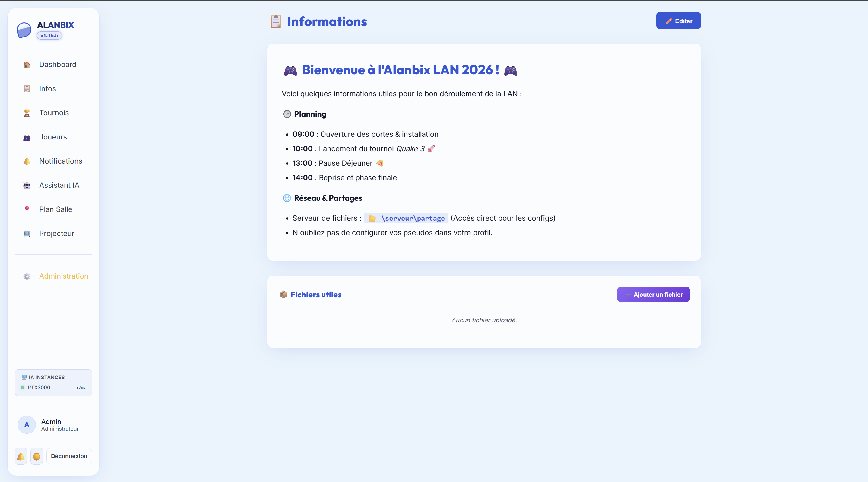
Task: Click the Projecteur screen icon
Action: (27, 234)
